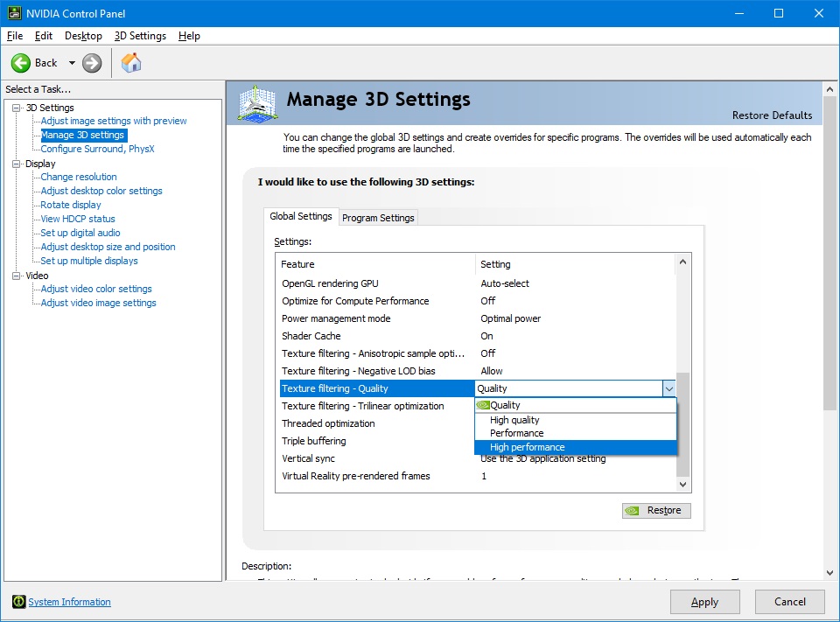The height and width of the screenshot is (622, 840).
Task: Select High performance from the dropdown list
Action: [x=527, y=447]
